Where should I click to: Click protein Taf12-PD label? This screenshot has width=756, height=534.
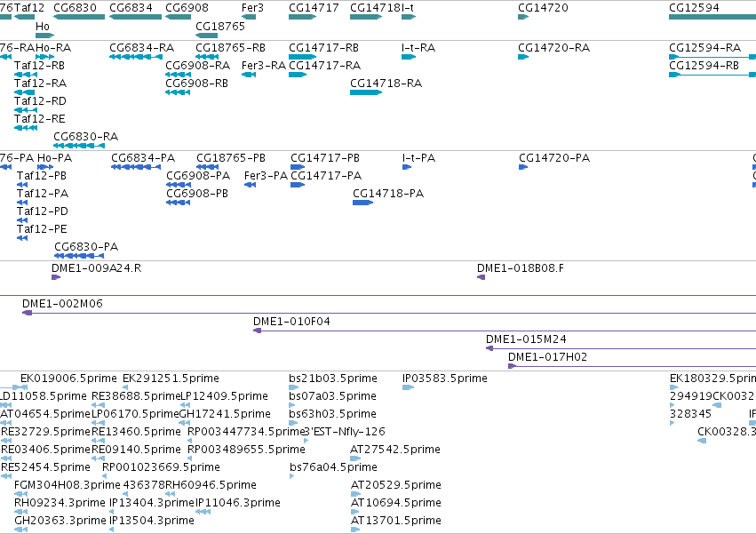pos(43,211)
